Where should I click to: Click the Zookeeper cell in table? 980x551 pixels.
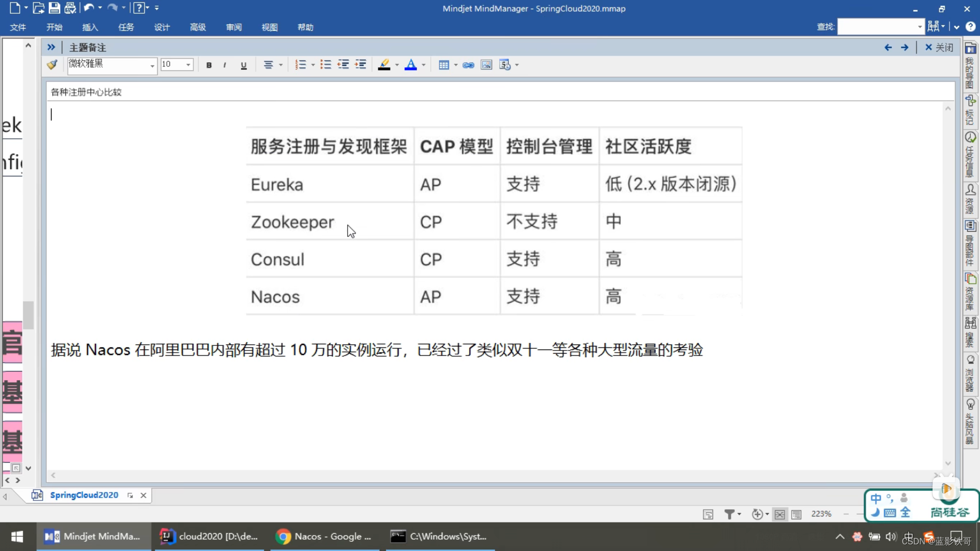click(x=330, y=222)
